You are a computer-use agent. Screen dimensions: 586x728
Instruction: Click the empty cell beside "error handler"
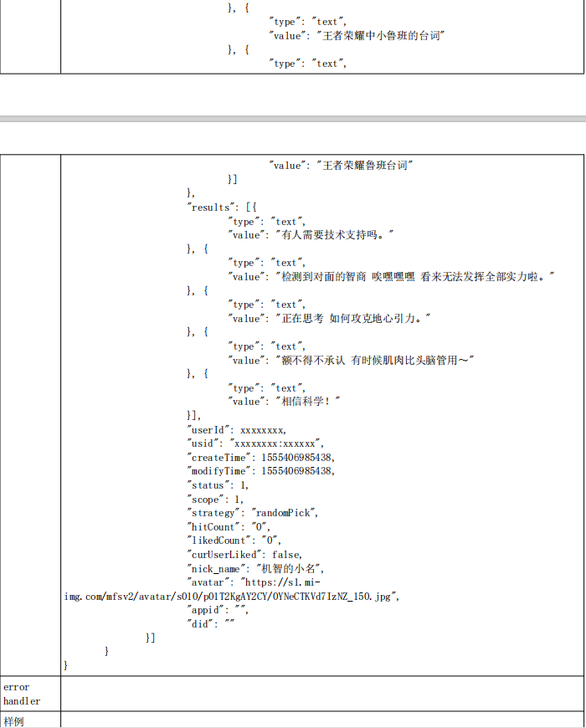tap(322, 694)
